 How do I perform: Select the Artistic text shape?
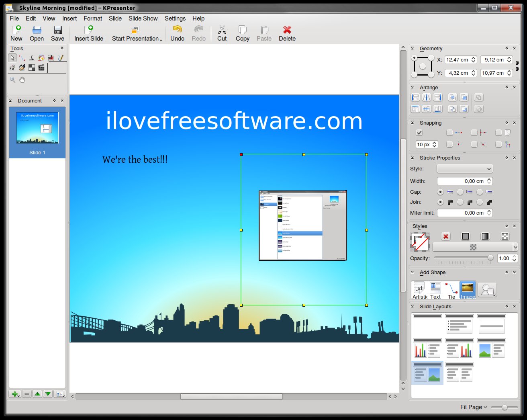tap(419, 290)
